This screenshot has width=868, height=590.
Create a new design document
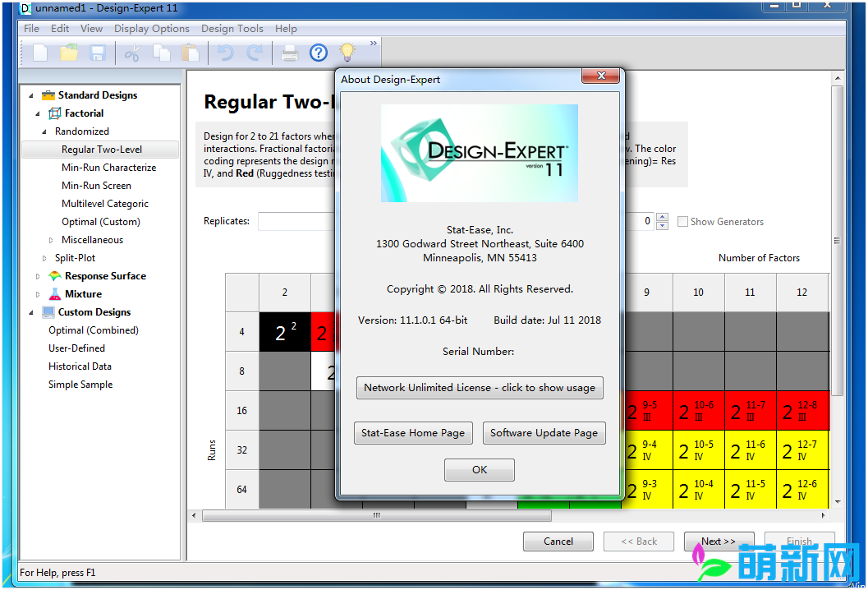[x=39, y=53]
